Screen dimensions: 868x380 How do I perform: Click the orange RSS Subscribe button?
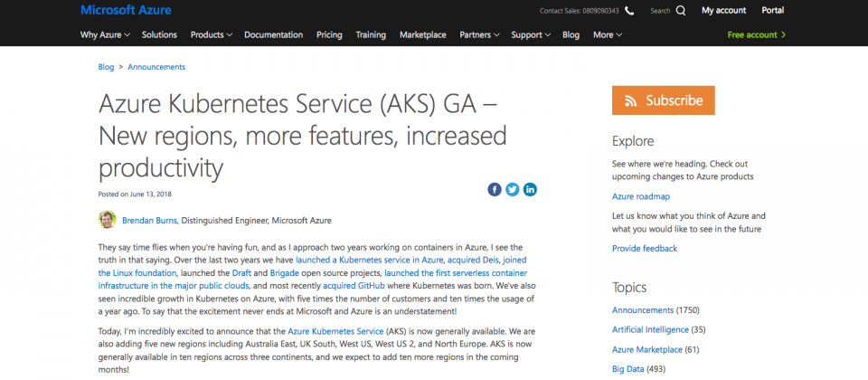tap(663, 100)
